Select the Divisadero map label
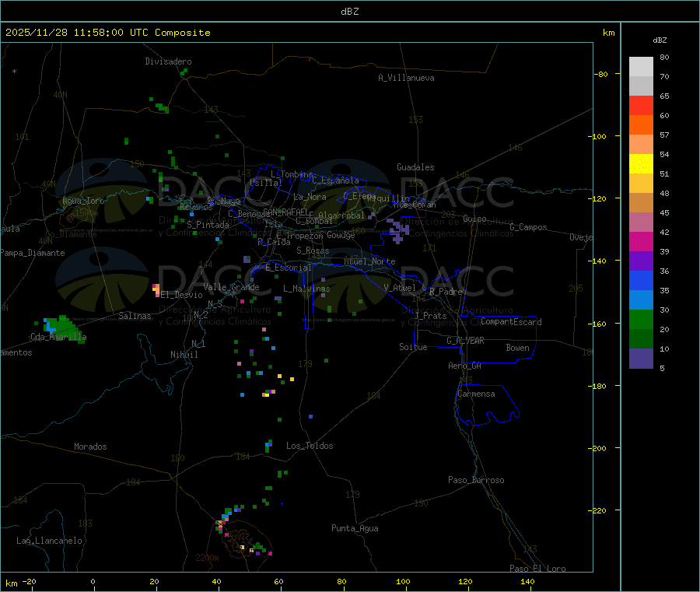 tap(168, 61)
